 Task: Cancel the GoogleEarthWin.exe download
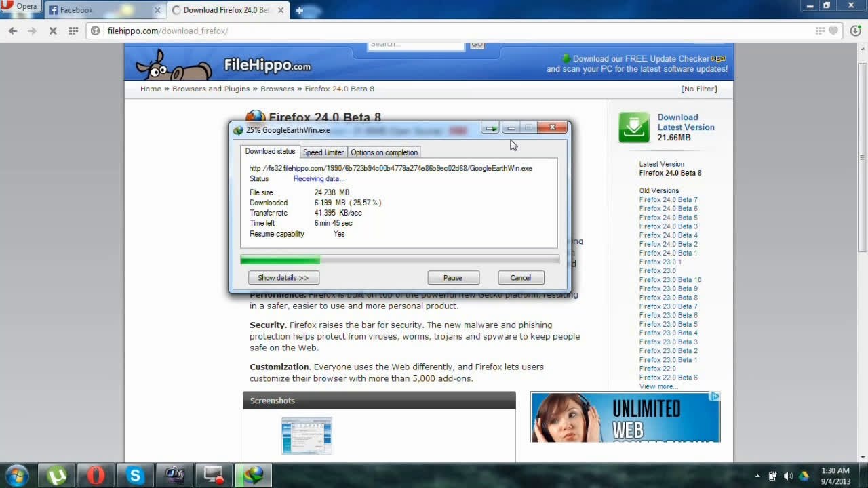[521, 278]
